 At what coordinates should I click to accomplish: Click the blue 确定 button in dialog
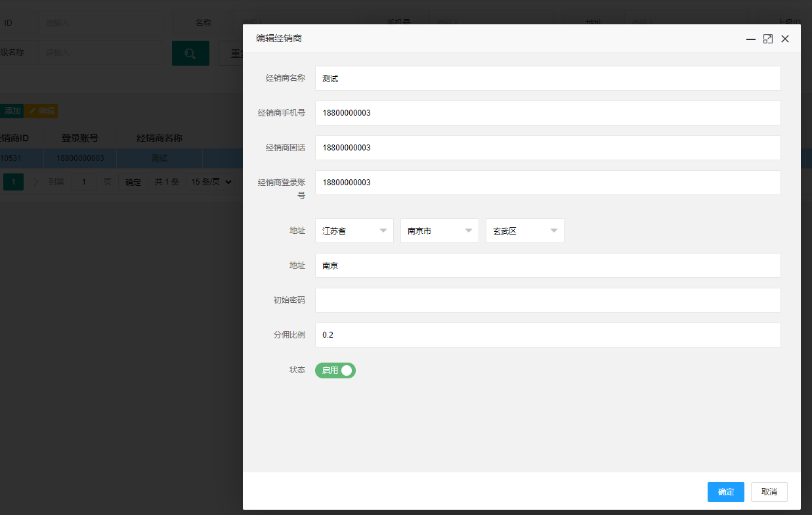726,492
